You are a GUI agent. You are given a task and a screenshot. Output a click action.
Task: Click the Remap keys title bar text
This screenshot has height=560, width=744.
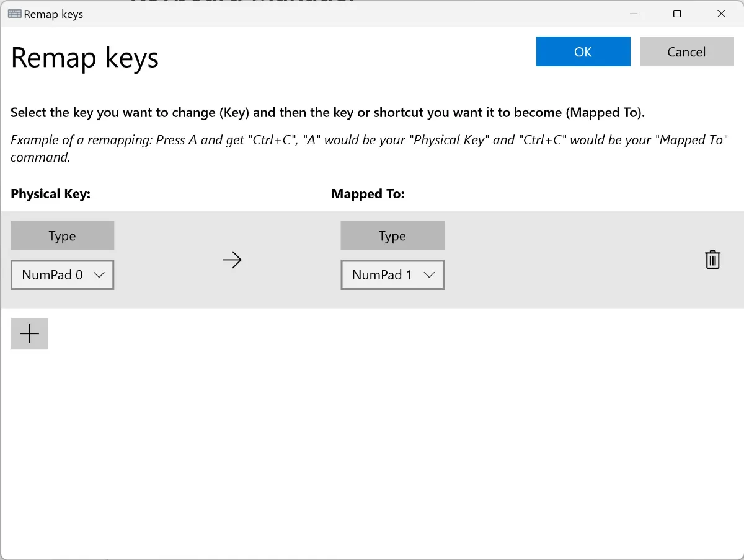53,14
